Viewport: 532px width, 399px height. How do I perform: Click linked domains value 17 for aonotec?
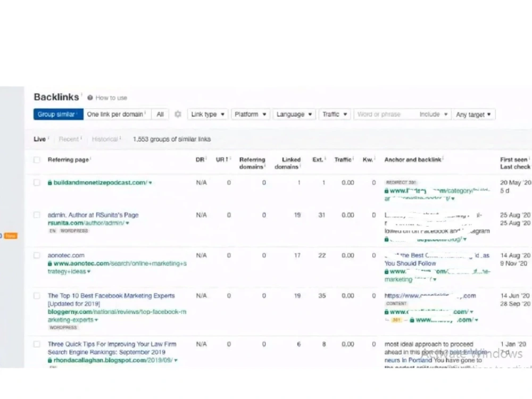[x=297, y=255]
